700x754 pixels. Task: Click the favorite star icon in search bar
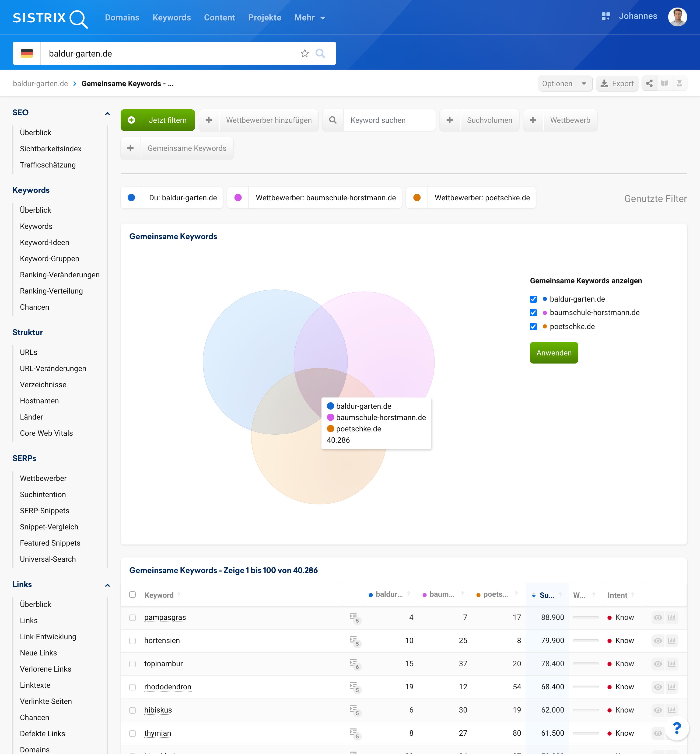(x=304, y=53)
